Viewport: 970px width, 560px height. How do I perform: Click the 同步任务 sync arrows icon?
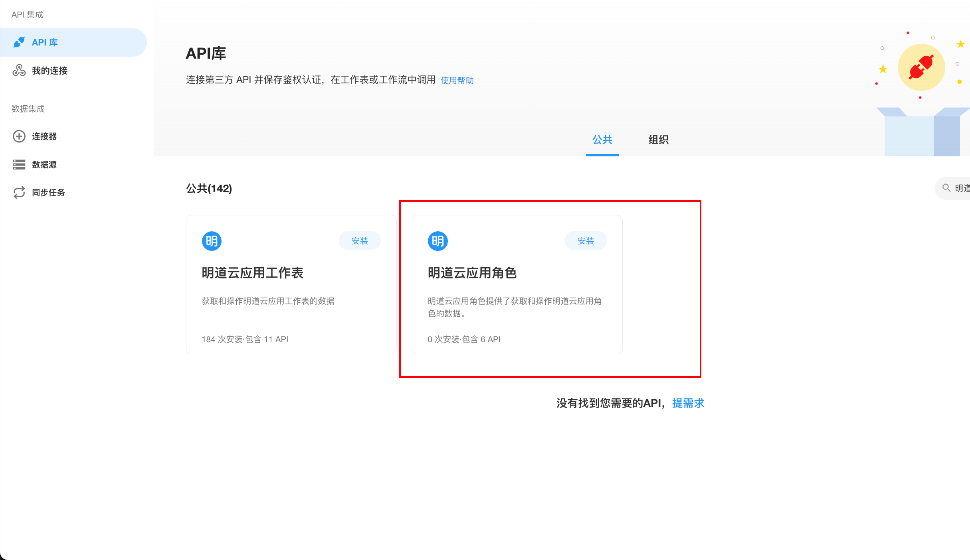click(x=19, y=193)
